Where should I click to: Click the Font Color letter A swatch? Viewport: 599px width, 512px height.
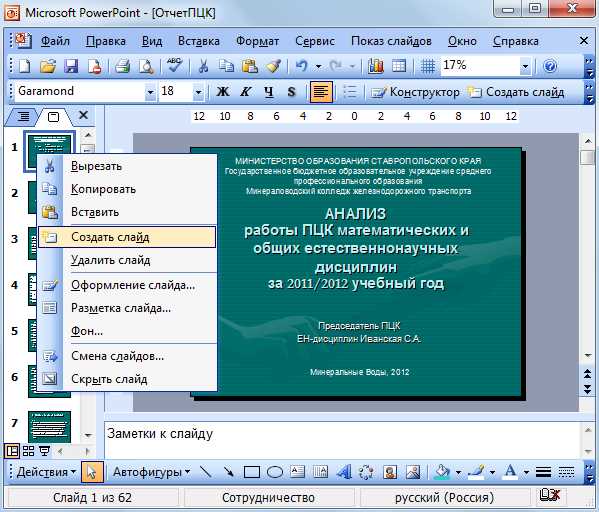[x=510, y=472]
